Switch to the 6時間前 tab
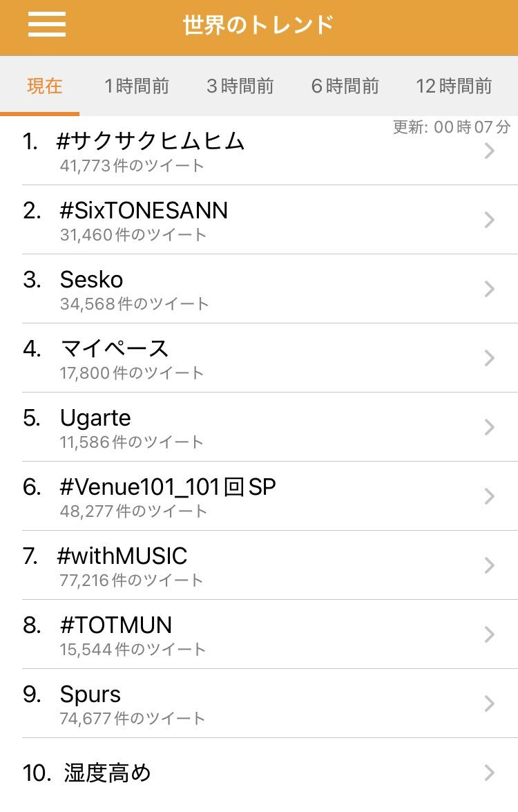The width and height of the screenshot is (518, 812). click(x=345, y=86)
